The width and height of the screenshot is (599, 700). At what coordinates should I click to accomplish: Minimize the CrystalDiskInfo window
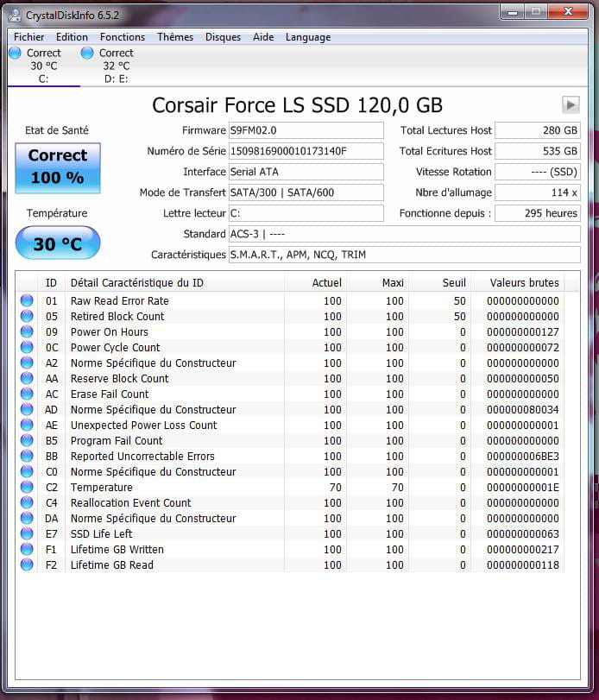[x=513, y=11]
